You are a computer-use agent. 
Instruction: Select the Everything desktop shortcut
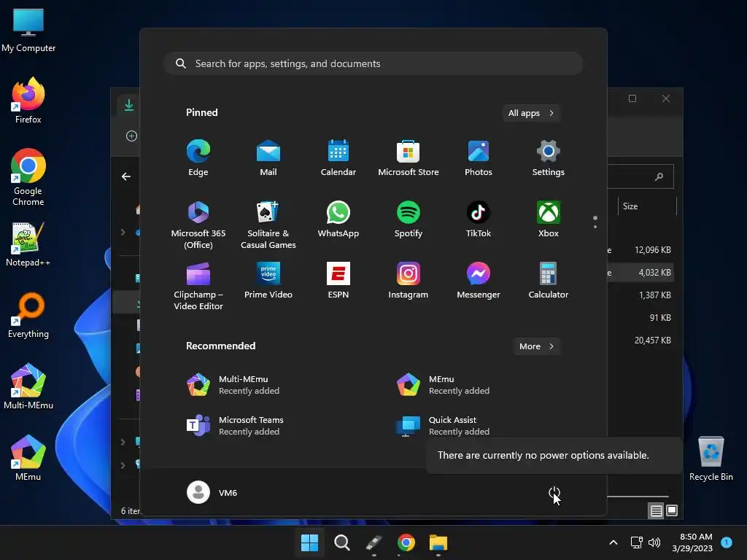(x=28, y=315)
